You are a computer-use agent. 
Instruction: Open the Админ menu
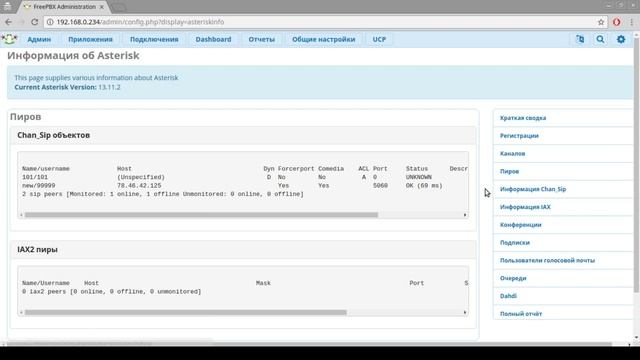pos(39,39)
